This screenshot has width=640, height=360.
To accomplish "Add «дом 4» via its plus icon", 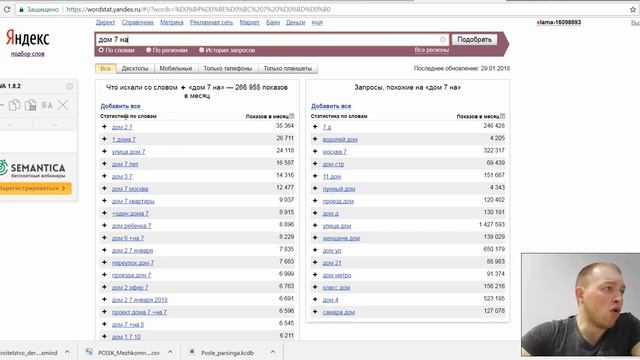I will click(x=315, y=300).
